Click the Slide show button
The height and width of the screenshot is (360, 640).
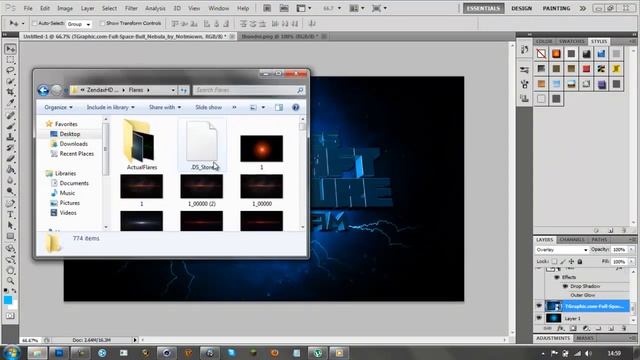[x=208, y=107]
